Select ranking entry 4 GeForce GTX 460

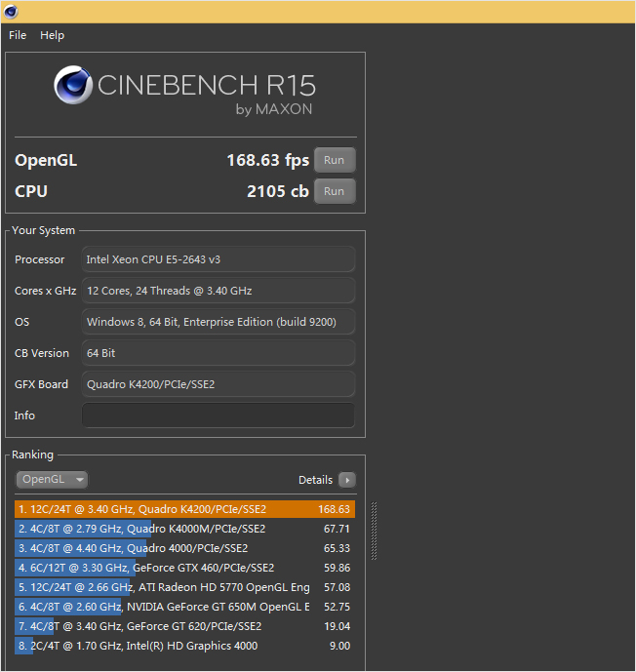(x=184, y=568)
